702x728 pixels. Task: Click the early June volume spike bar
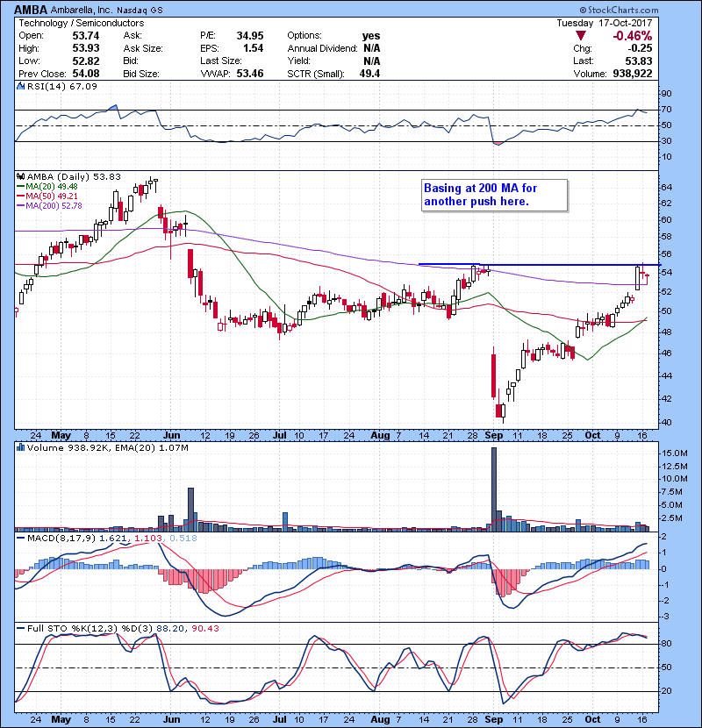[191, 510]
